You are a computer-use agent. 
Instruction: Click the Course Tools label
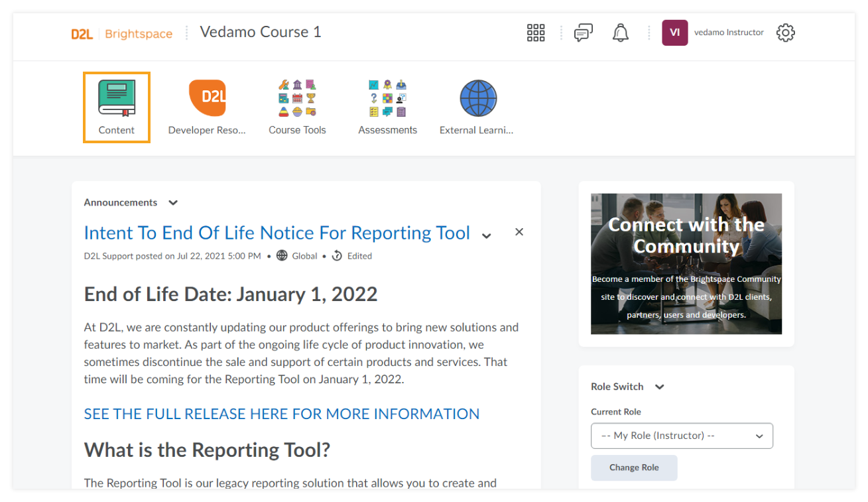[x=297, y=130]
